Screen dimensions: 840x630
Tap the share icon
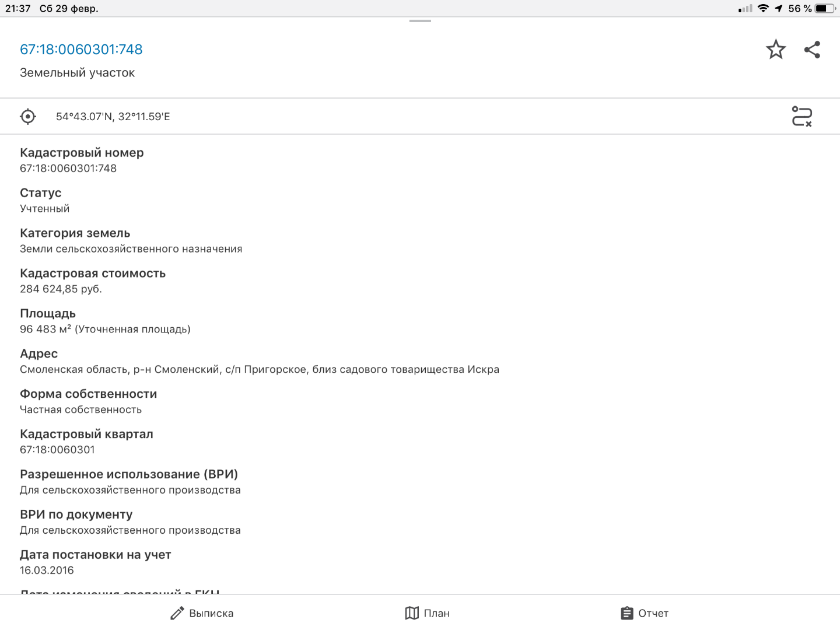point(812,50)
